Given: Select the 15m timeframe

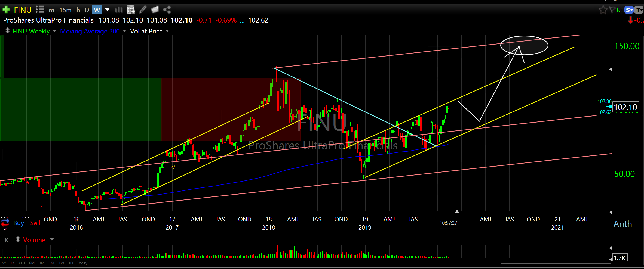Looking at the screenshot, I should point(65,10).
